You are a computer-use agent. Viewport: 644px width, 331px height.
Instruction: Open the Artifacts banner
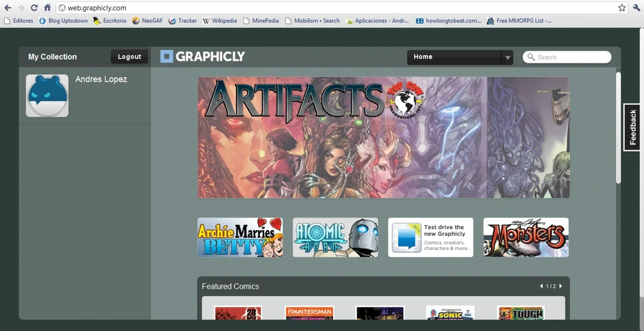[384, 137]
